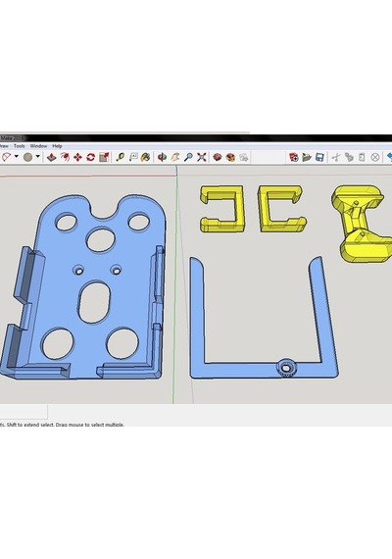Select the Rotate tool
The width and height of the screenshot is (392, 559).
90,157
